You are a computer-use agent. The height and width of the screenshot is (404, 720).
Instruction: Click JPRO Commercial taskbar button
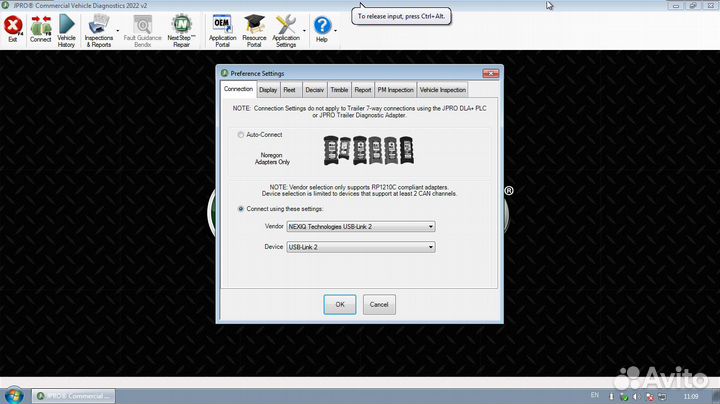click(x=73, y=396)
